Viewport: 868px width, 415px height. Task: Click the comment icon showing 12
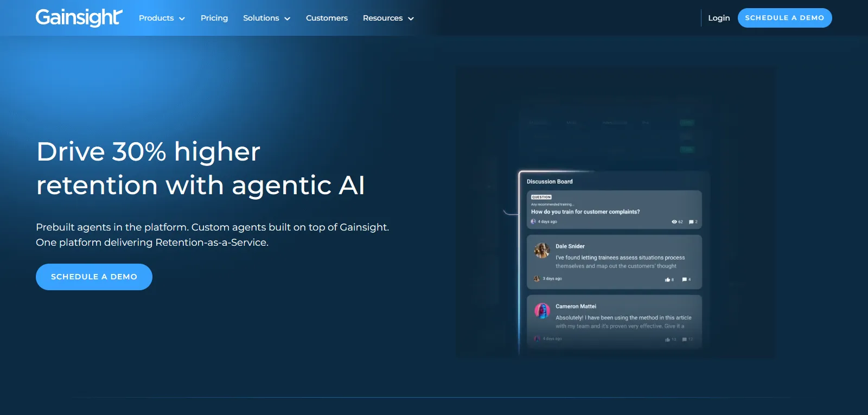point(685,340)
